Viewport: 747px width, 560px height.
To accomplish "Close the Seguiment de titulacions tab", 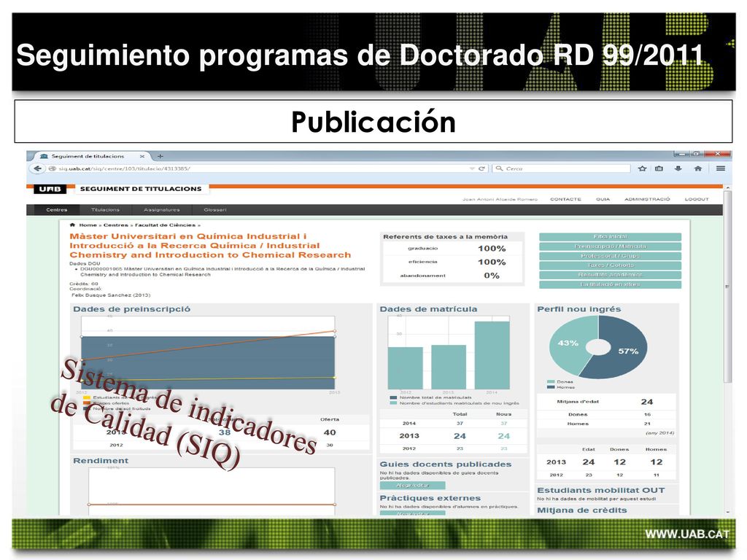I will pos(142,156).
